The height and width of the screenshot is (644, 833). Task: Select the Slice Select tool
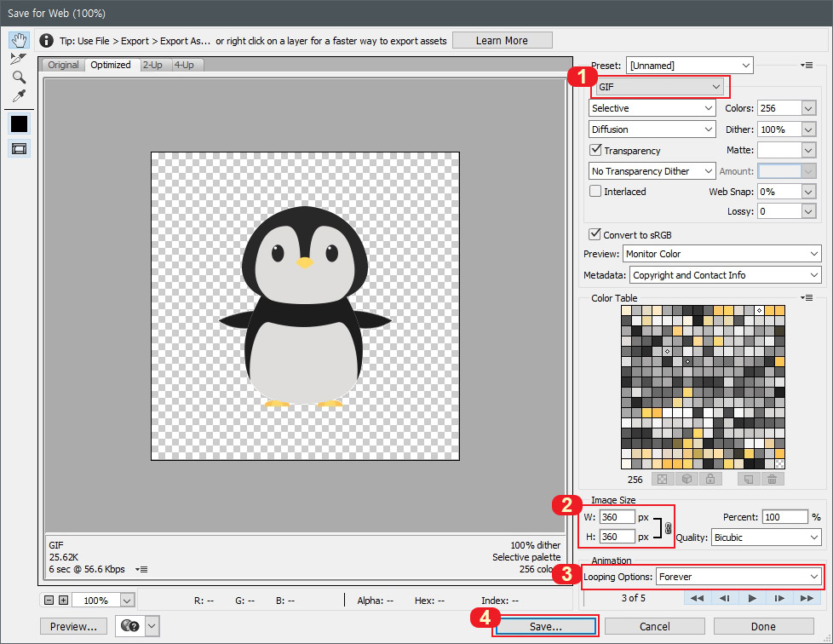coord(19,59)
